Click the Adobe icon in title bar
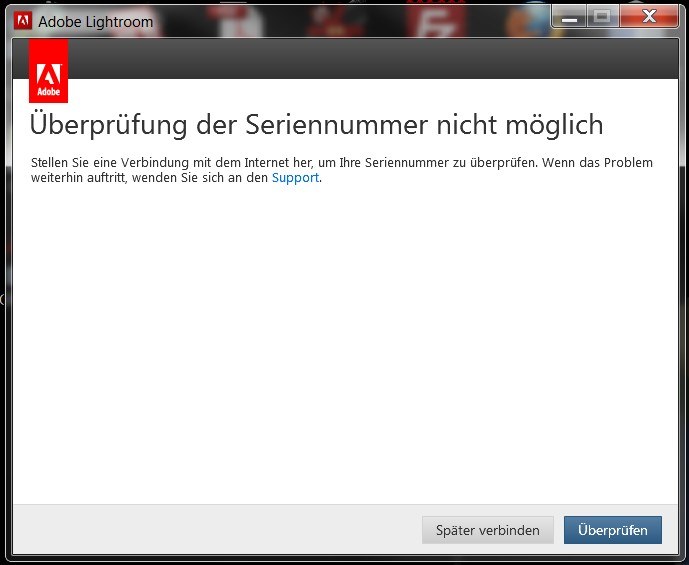 click(23, 21)
